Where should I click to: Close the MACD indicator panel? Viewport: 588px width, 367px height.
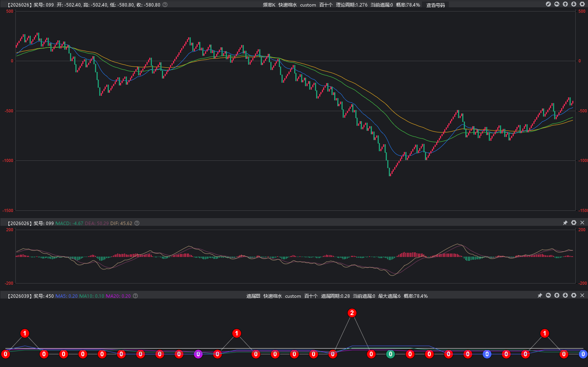click(x=582, y=223)
